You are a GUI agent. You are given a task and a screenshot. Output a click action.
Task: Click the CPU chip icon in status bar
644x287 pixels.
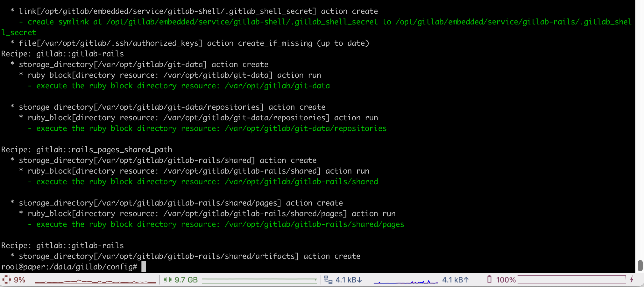7,279
